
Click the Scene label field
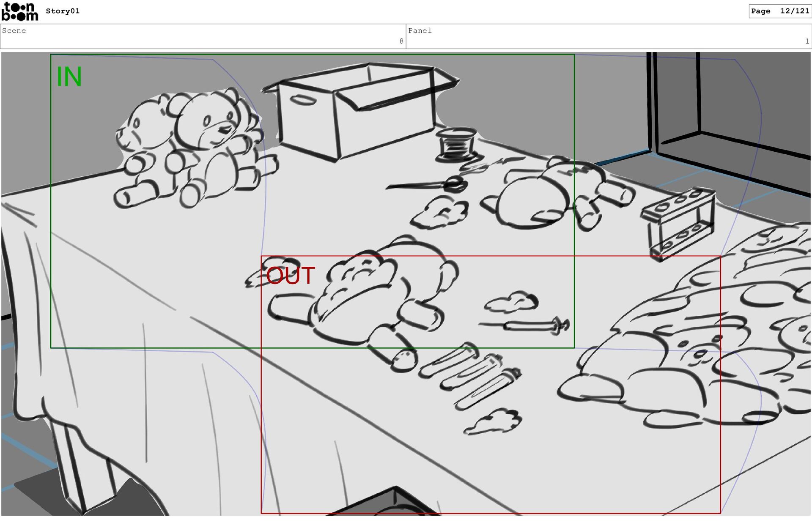(x=14, y=30)
